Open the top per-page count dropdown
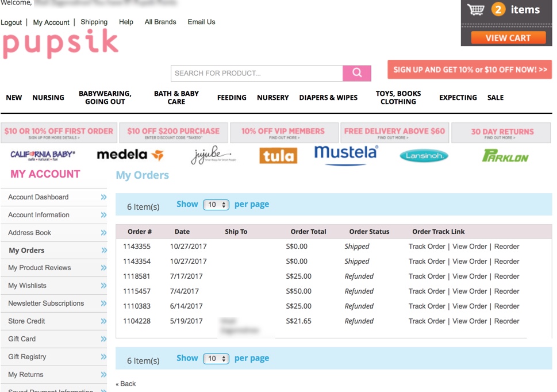Viewport: 557px width, 392px height. pyautogui.click(x=216, y=205)
